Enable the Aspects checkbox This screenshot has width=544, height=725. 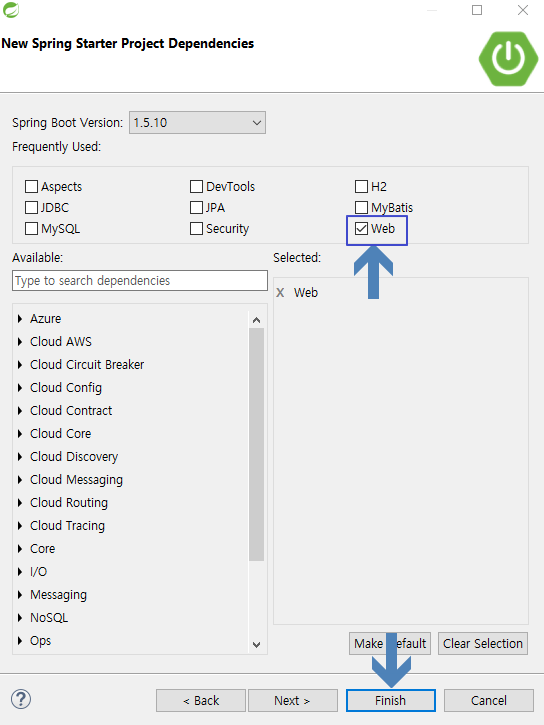[x=31, y=186]
